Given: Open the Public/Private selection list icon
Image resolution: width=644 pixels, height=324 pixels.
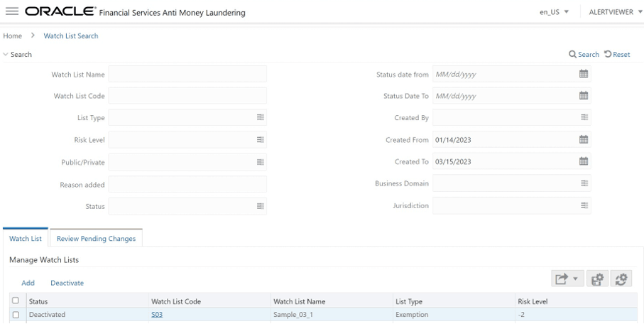Looking at the screenshot, I should click(x=261, y=162).
